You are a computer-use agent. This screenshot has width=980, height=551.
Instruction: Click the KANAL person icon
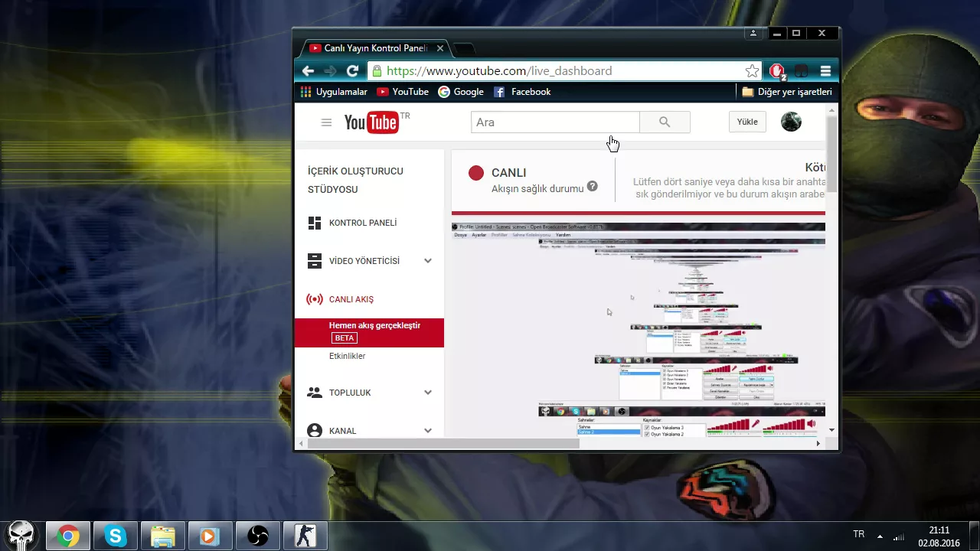pos(314,431)
